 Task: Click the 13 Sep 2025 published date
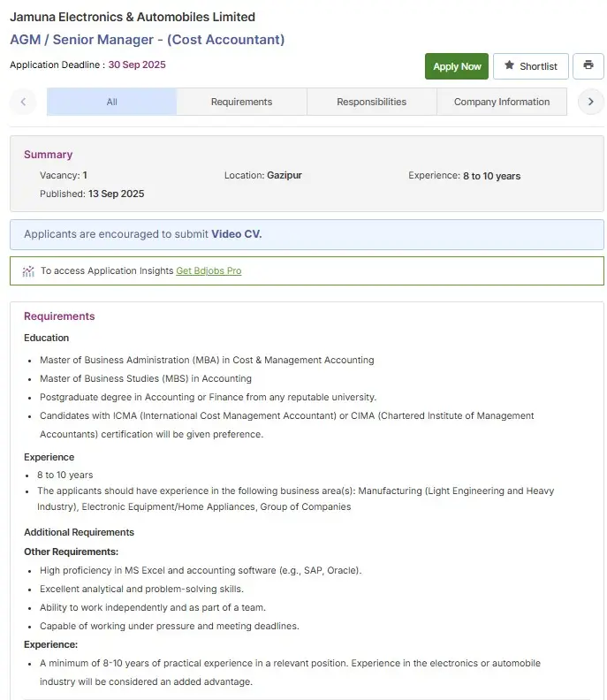[116, 194]
